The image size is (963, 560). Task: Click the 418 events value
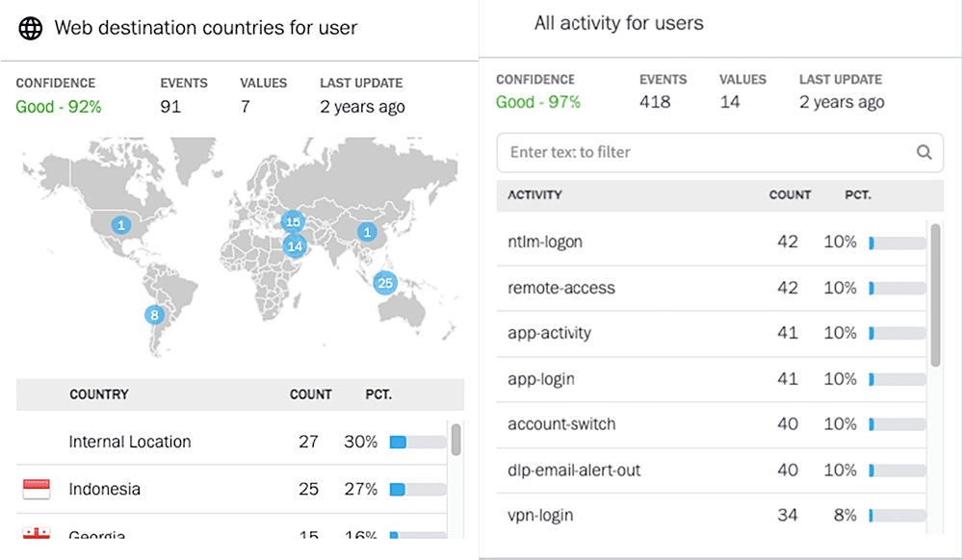pyautogui.click(x=655, y=102)
